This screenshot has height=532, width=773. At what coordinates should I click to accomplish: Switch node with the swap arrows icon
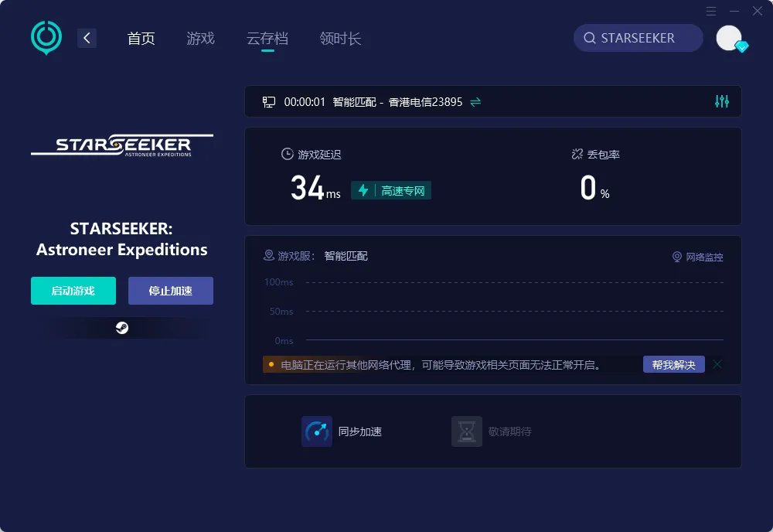475,102
